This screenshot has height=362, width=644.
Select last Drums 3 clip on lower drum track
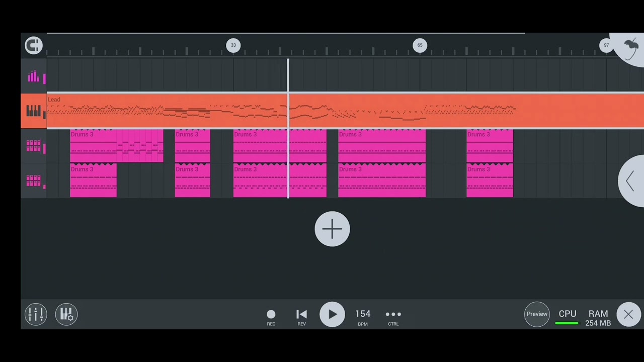coord(490,180)
